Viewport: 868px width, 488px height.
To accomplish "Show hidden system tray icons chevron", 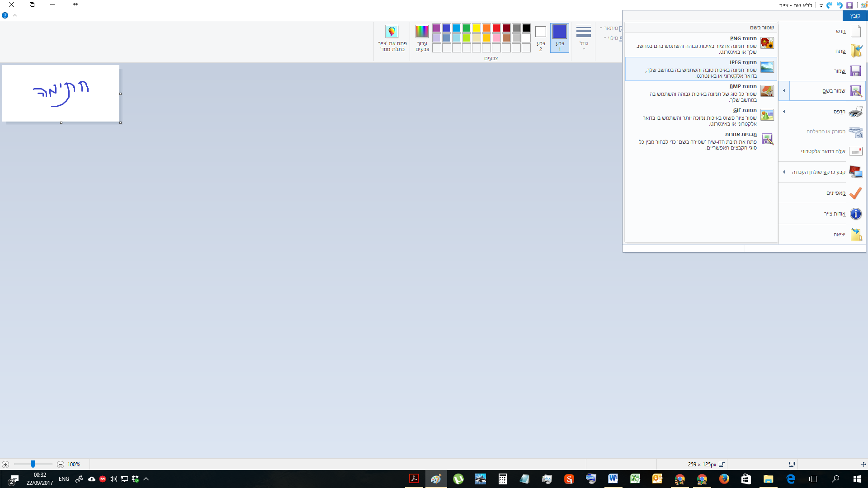I will (146, 479).
